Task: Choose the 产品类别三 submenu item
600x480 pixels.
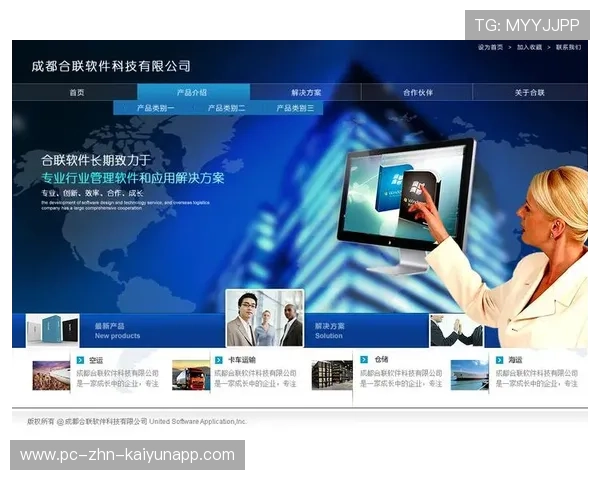Action: tap(295, 108)
